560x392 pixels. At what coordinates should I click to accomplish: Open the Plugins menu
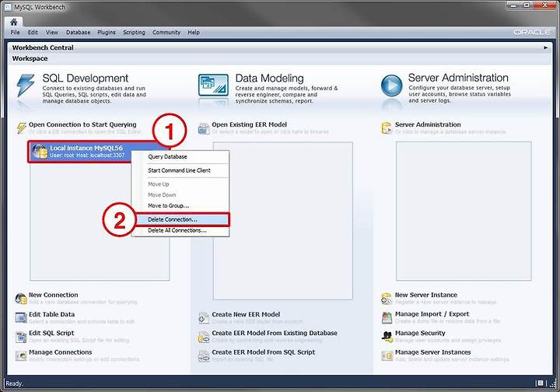[x=106, y=32]
